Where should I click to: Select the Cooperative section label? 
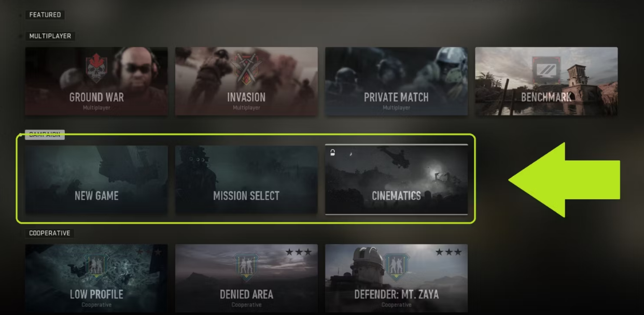[x=50, y=233]
